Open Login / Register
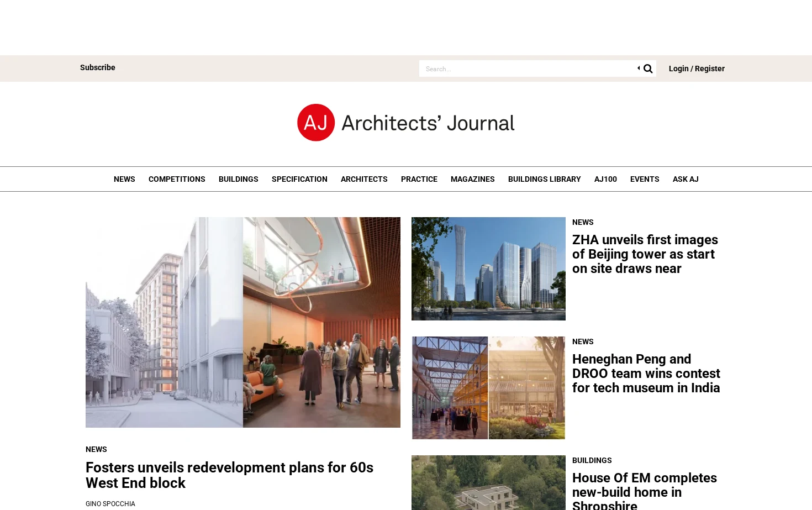The height and width of the screenshot is (510, 812). (697, 69)
